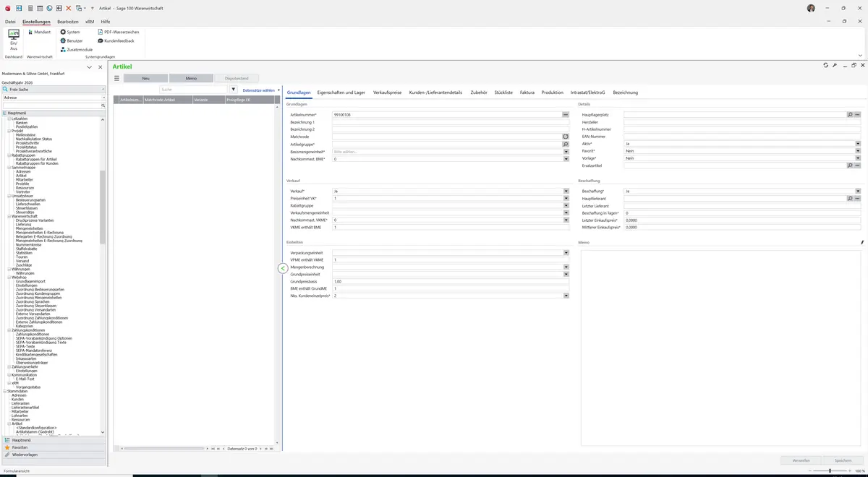Refresh the Artikel form with the reload icon
The image size is (868, 477).
coord(826,66)
